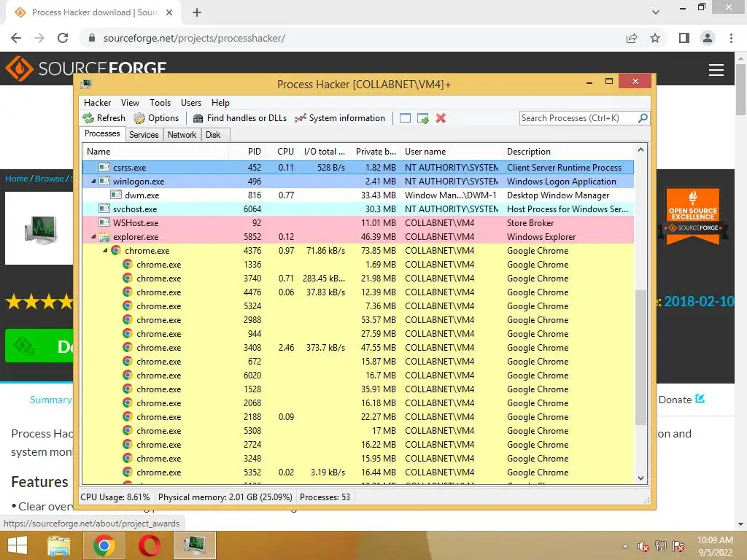Image resolution: width=747 pixels, height=560 pixels.
Task: Click the Browse breadcrumb link
Action: pyautogui.click(x=50, y=179)
